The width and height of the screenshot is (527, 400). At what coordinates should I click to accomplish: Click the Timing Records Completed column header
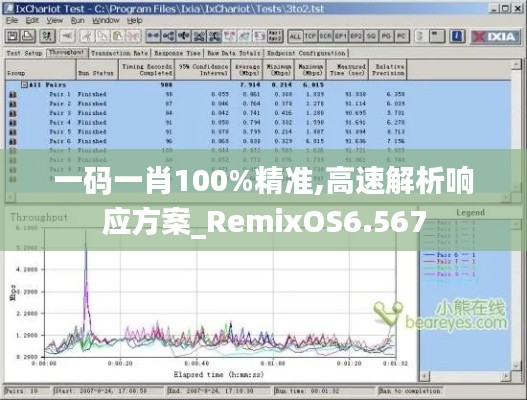tap(147, 70)
